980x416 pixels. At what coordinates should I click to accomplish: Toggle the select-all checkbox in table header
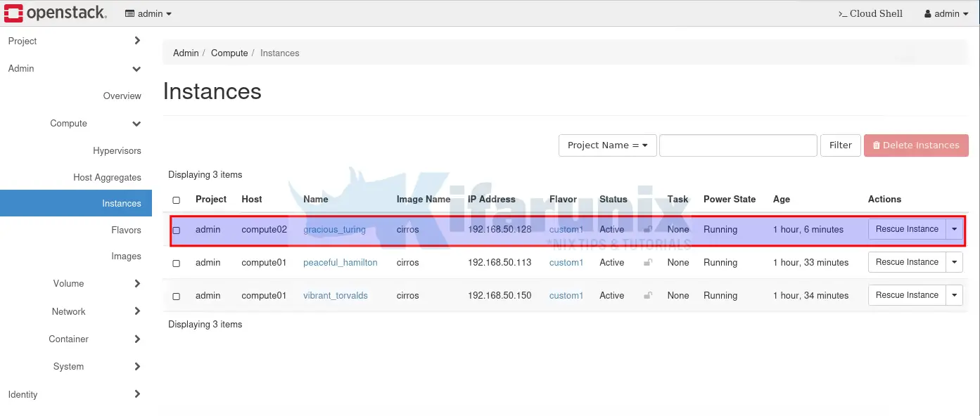(176, 199)
